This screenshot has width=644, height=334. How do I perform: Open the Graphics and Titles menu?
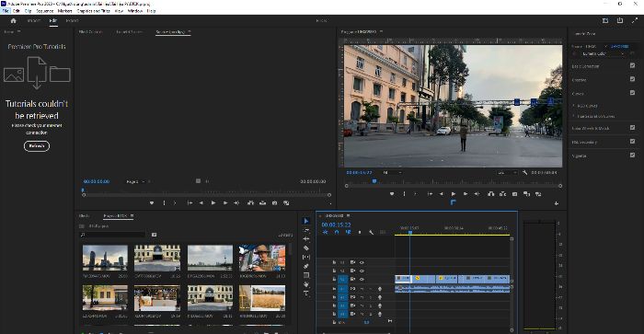pyautogui.click(x=93, y=11)
